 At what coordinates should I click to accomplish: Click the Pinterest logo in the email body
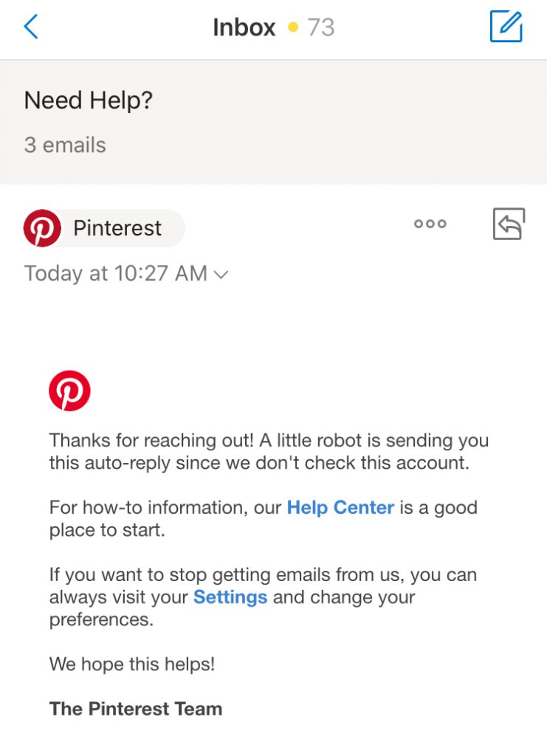tap(69, 391)
